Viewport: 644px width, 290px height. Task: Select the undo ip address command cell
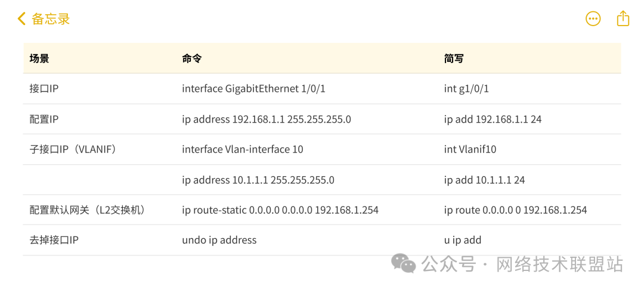(219, 241)
